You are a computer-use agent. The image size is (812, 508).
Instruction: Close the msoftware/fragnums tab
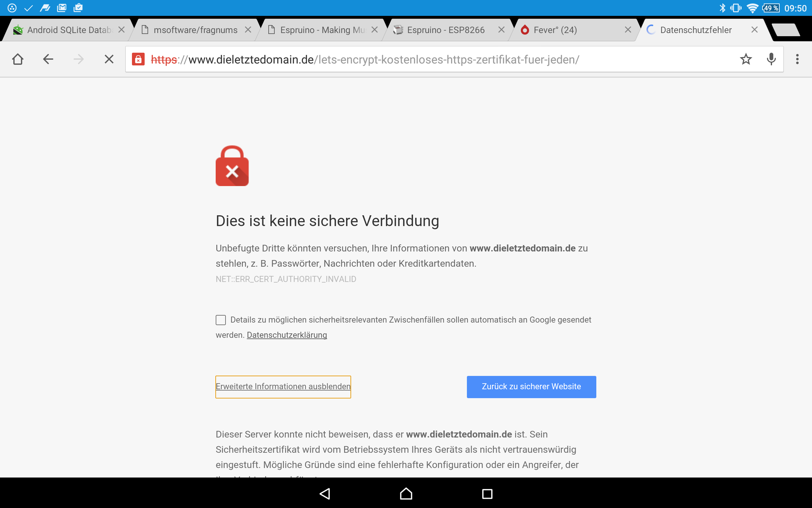point(248,30)
